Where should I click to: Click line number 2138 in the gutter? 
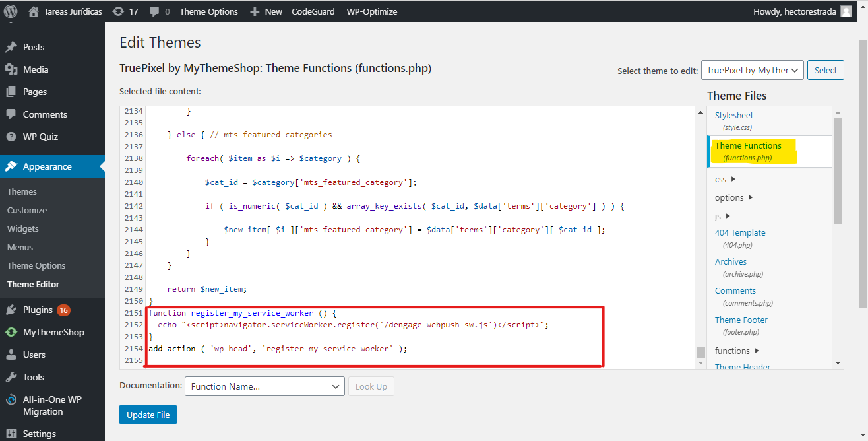(133, 158)
